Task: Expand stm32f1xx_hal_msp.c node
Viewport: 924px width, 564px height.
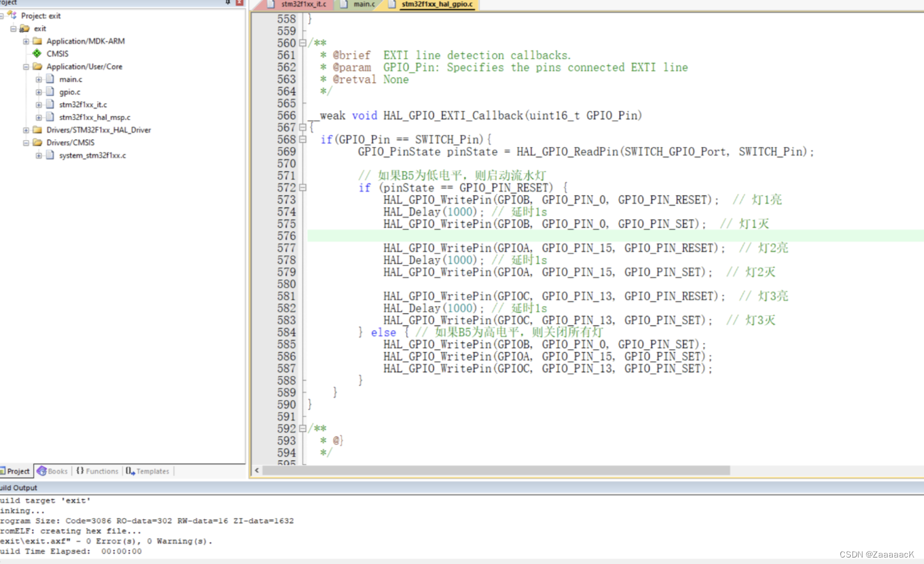Action: click(x=38, y=117)
